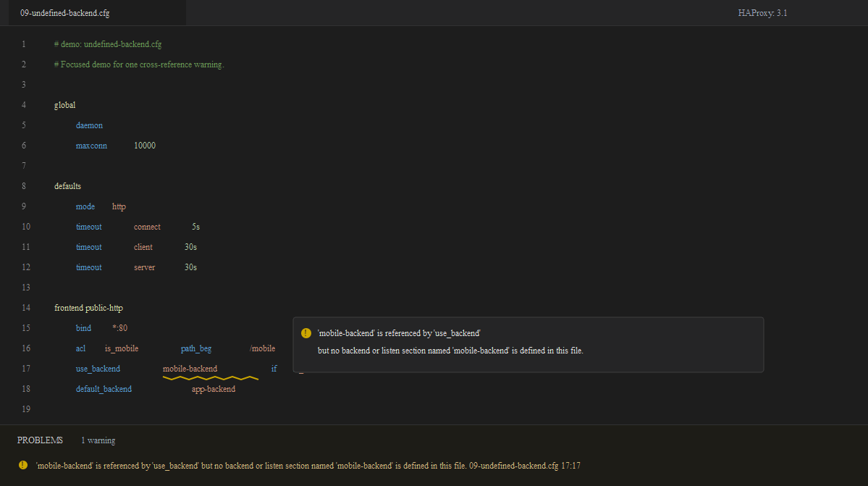Open the 09-undefined-backend.cfg tab
The width and height of the screenshot is (868, 486).
[x=98, y=13]
